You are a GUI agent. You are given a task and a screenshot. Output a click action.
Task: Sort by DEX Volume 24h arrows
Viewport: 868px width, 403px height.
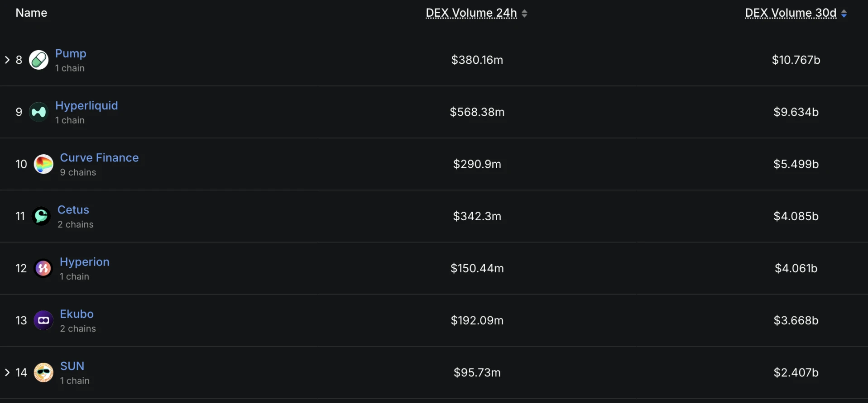point(524,14)
